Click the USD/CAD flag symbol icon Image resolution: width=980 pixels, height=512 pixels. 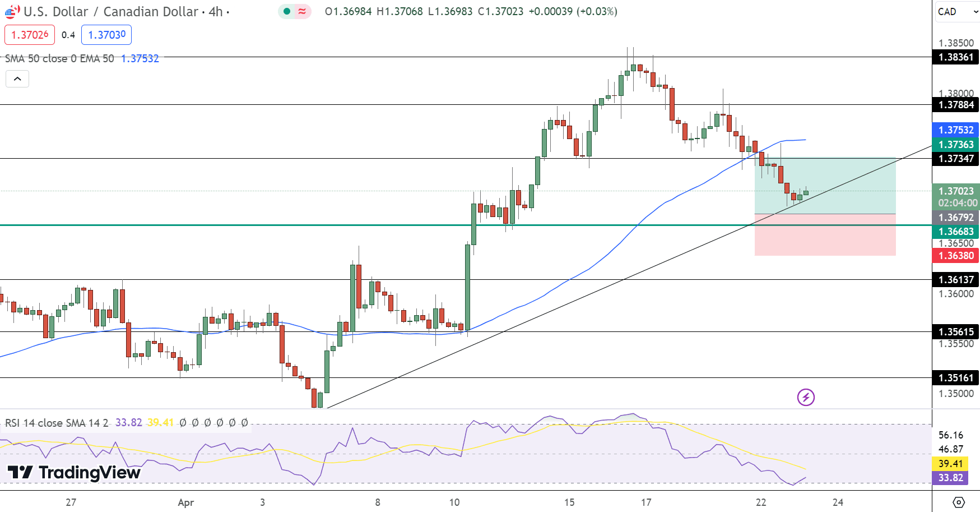pyautogui.click(x=12, y=11)
